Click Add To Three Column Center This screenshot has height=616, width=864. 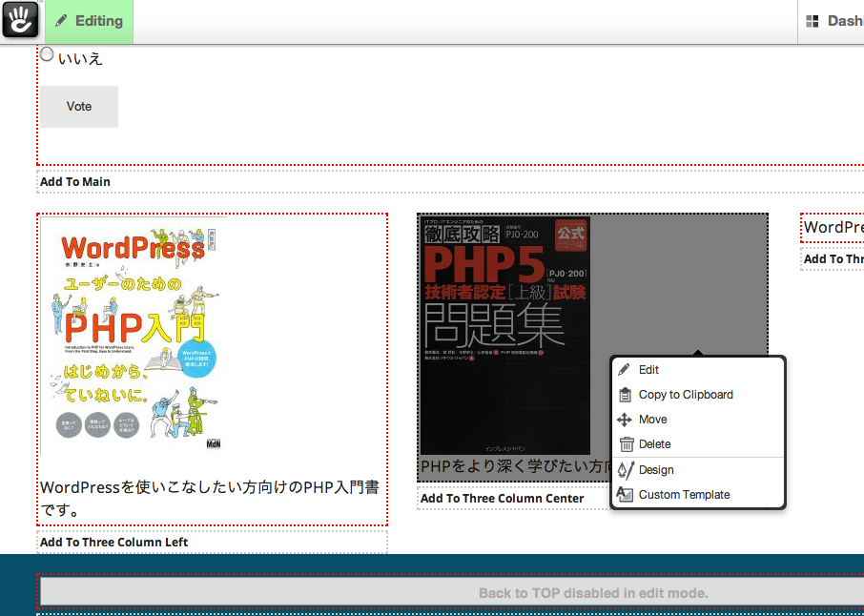(502, 499)
